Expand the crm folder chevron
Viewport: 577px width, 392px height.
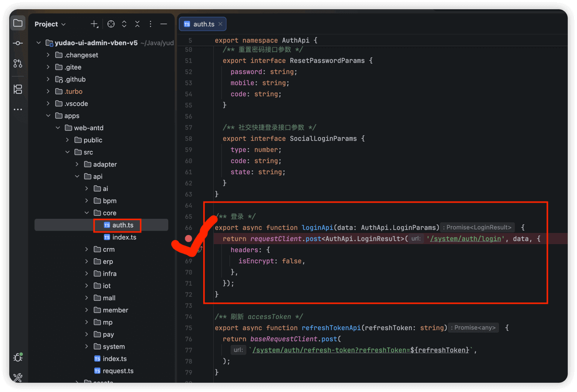tap(87, 249)
